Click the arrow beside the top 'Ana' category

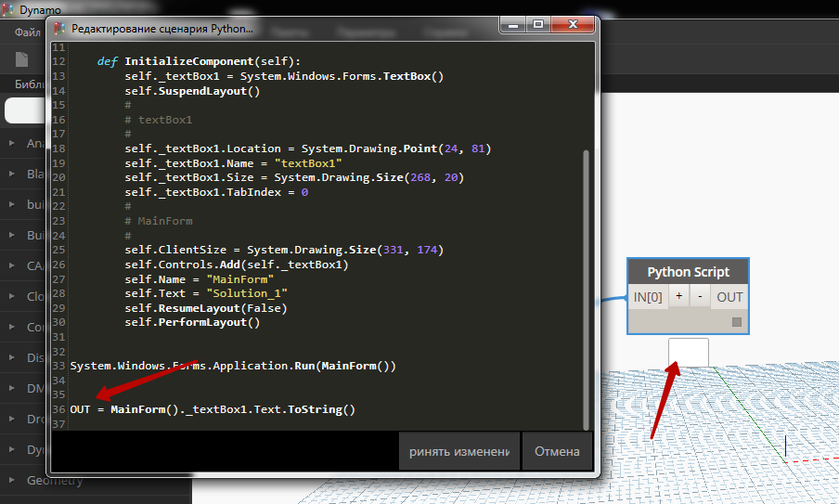pos(11,144)
